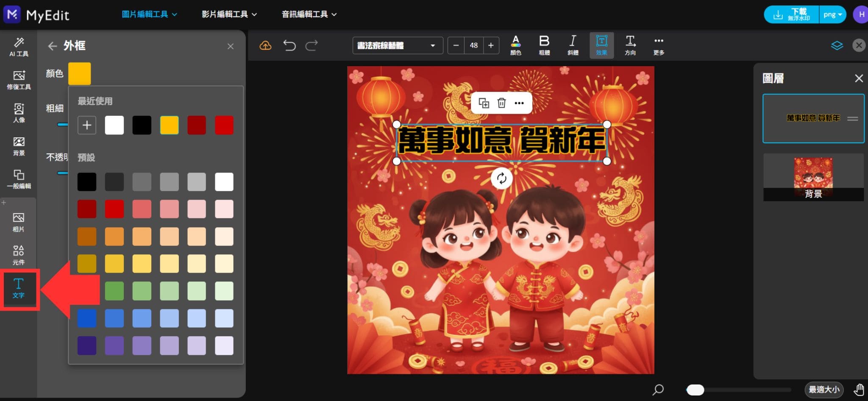Open the 效果 text effects tool

point(602,45)
